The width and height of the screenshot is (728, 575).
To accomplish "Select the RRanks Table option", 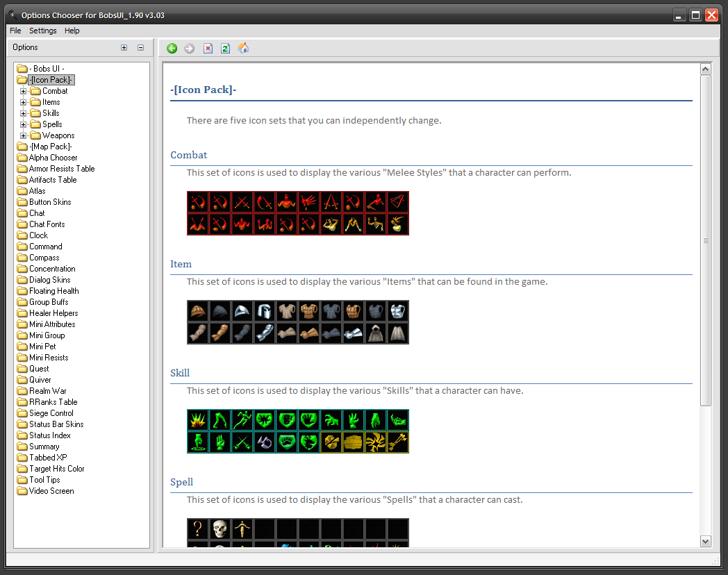I will coord(47,403).
